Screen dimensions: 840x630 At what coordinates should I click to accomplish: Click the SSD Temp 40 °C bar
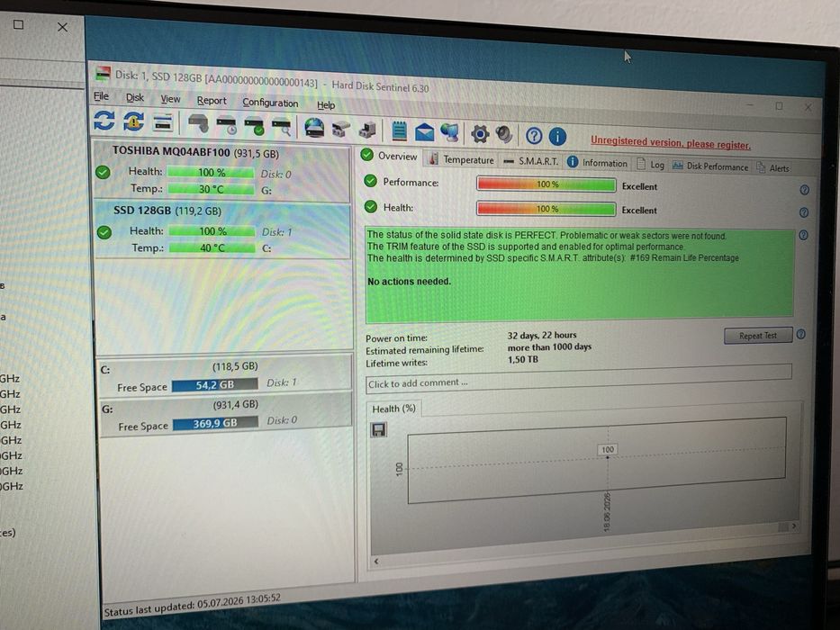point(212,248)
